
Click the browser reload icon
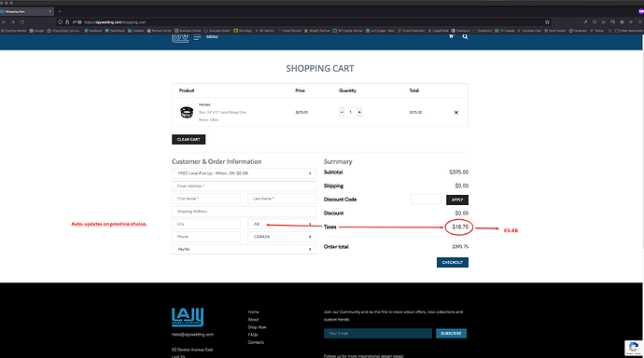click(22, 22)
